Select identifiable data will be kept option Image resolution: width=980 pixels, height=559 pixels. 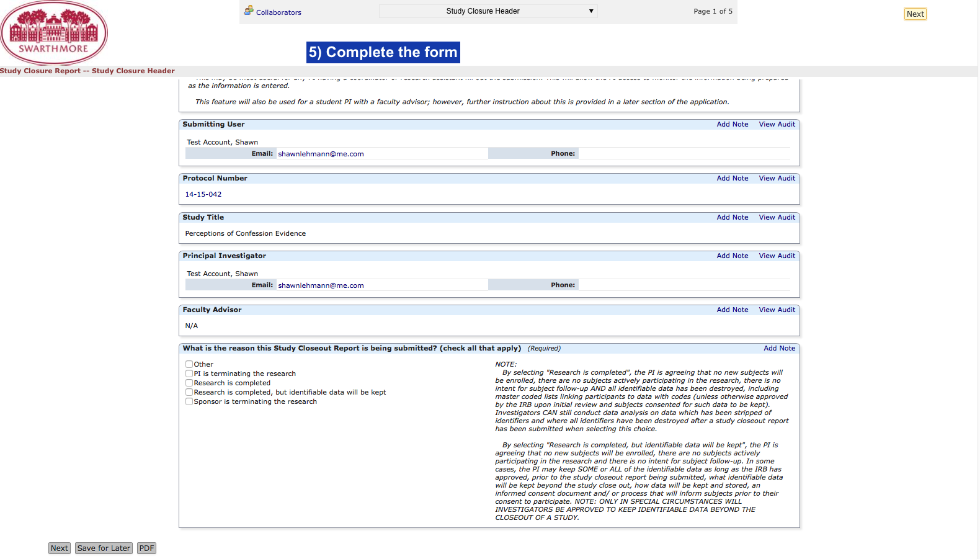click(x=189, y=392)
